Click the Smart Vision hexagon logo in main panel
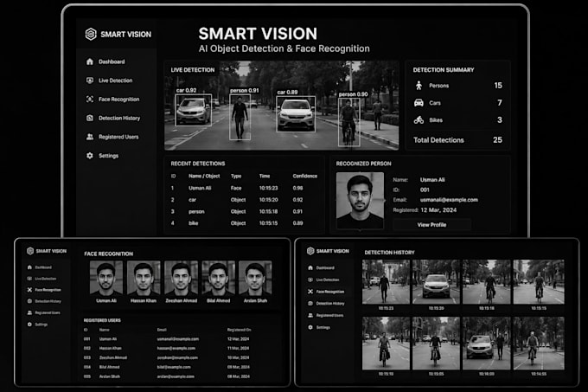This screenshot has height=392, width=588. [91, 34]
